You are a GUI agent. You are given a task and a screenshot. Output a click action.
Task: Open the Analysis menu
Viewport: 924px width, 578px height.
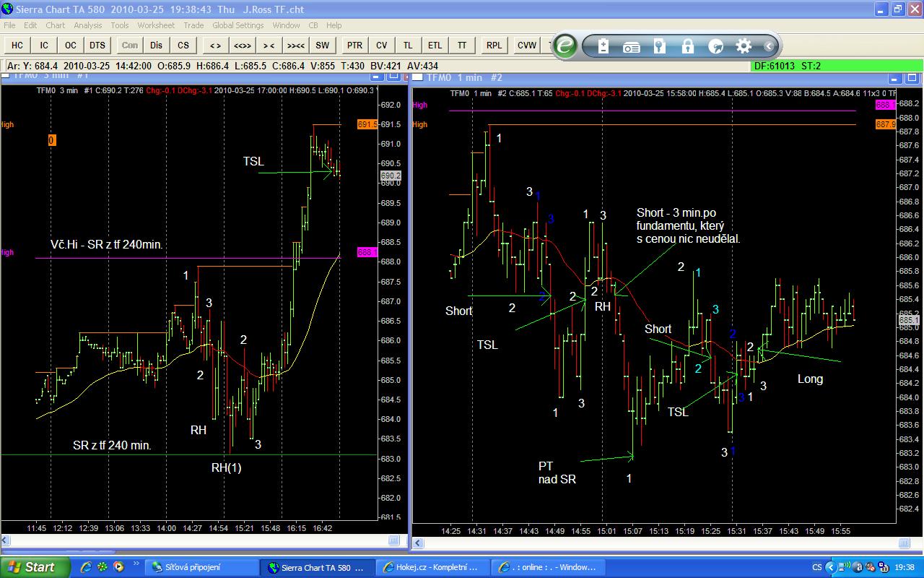click(x=88, y=25)
